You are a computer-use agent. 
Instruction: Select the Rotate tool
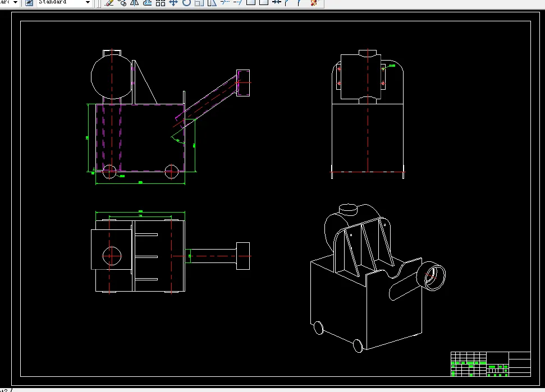pos(186,3)
